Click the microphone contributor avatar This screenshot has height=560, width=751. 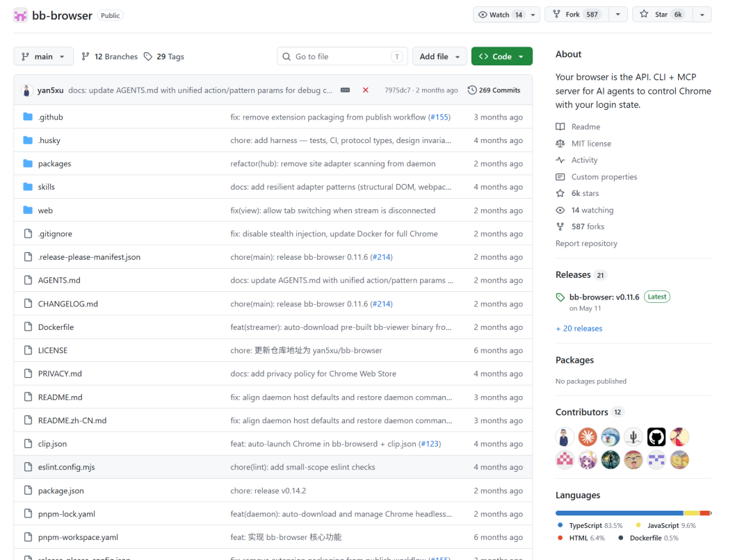tap(633, 437)
